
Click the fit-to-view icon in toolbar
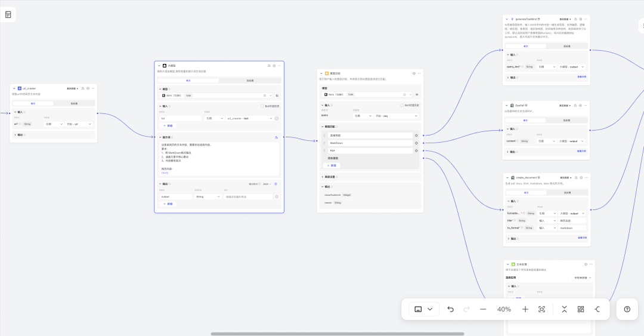542,309
